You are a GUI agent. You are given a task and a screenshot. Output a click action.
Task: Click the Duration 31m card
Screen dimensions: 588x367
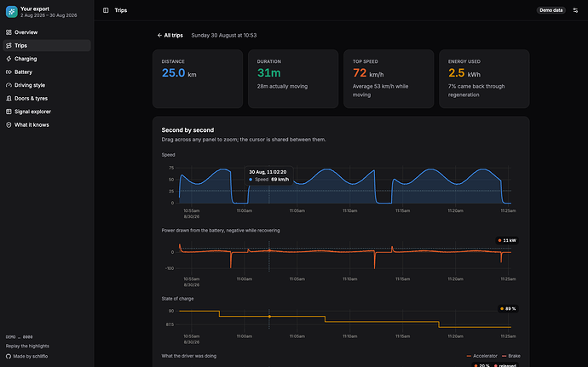click(293, 78)
